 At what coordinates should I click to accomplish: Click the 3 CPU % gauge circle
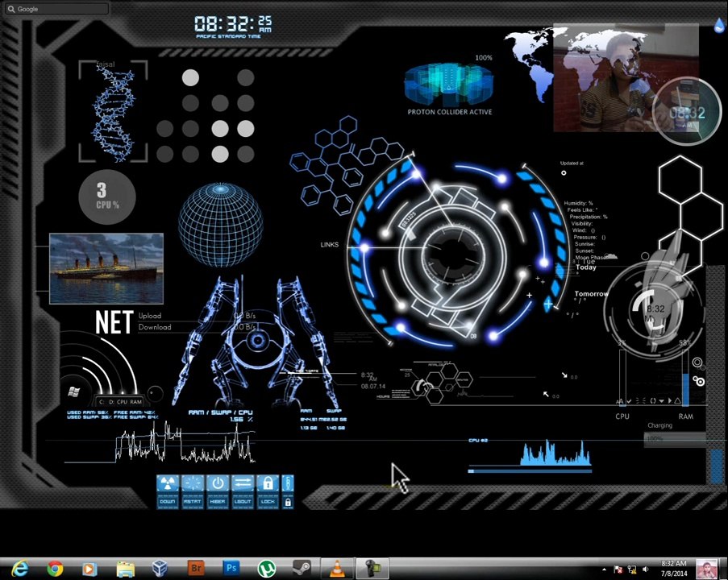click(107, 197)
